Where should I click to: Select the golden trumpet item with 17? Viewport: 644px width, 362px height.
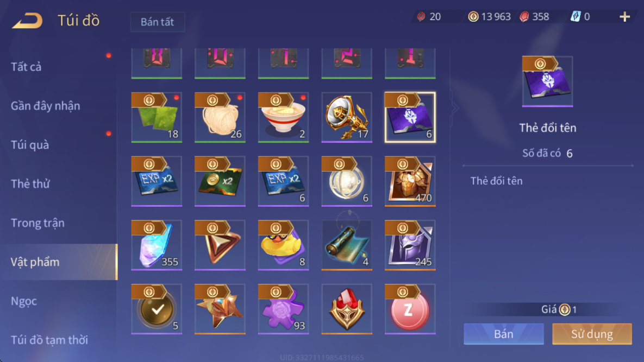[x=347, y=117]
